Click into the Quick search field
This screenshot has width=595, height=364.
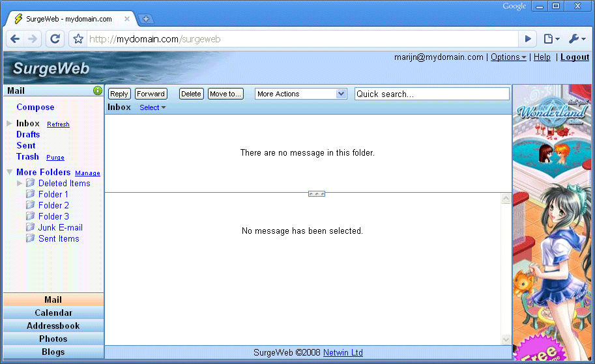431,94
